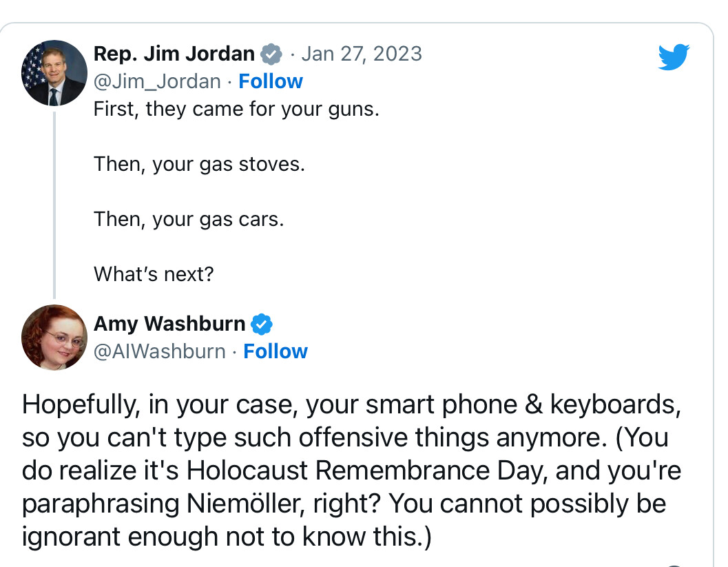Open the @AlWashburn handle link

coord(160,351)
